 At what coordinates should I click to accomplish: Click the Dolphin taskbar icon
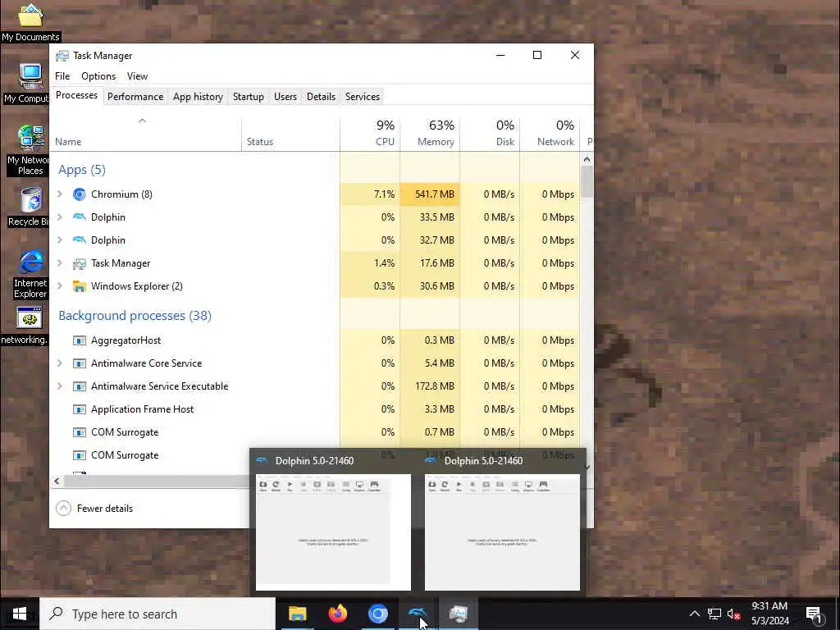point(418,614)
